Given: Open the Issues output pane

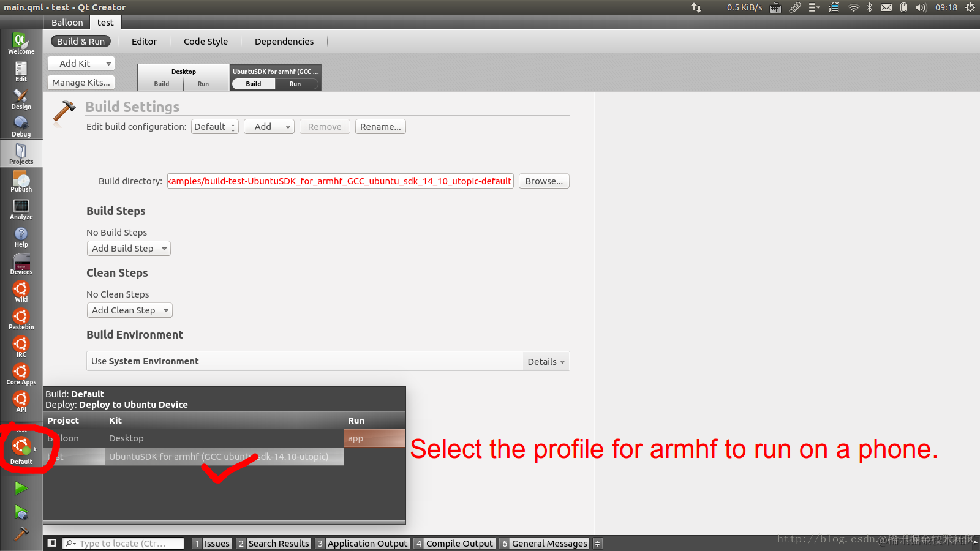Looking at the screenshot, I should coord(211,543).
